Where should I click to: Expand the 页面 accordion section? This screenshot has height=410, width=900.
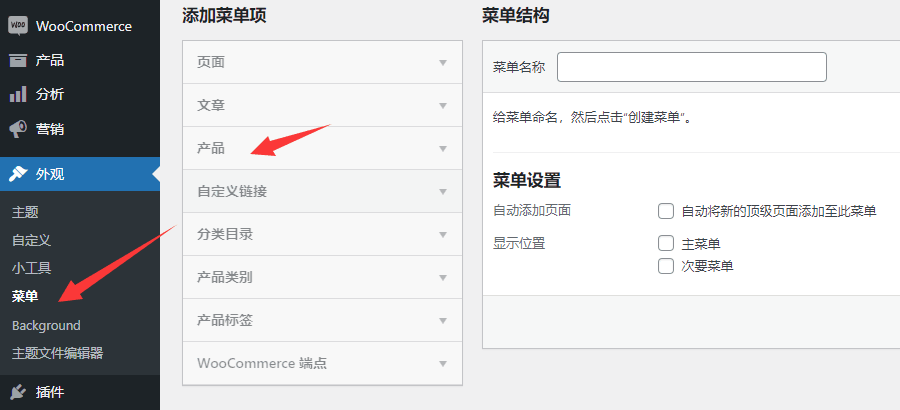coord(442,62)
